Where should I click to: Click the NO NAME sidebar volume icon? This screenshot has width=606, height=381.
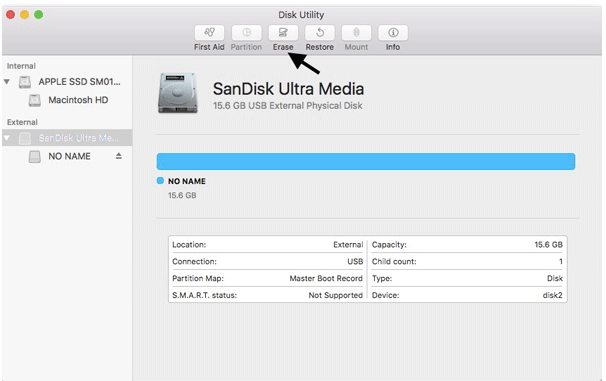pos(35,156)
